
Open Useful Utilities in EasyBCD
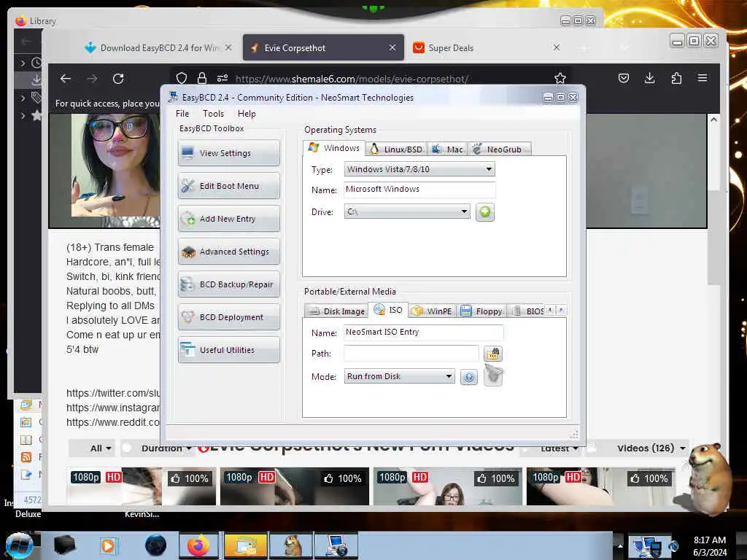pos(228,350)
